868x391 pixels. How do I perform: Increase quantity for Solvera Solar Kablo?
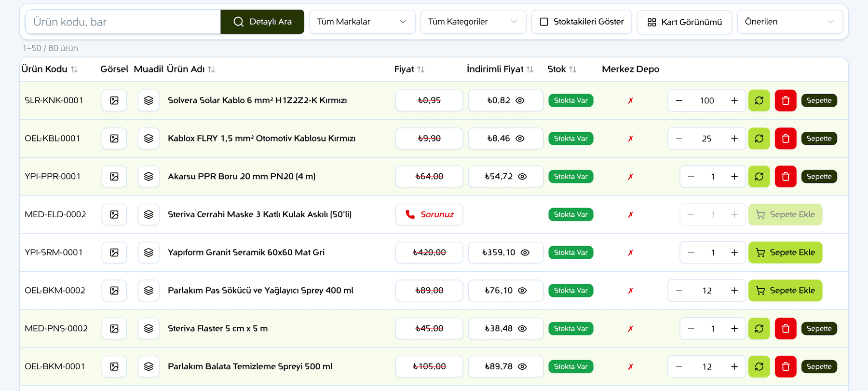pyautogui.click(x=734, y=100)
